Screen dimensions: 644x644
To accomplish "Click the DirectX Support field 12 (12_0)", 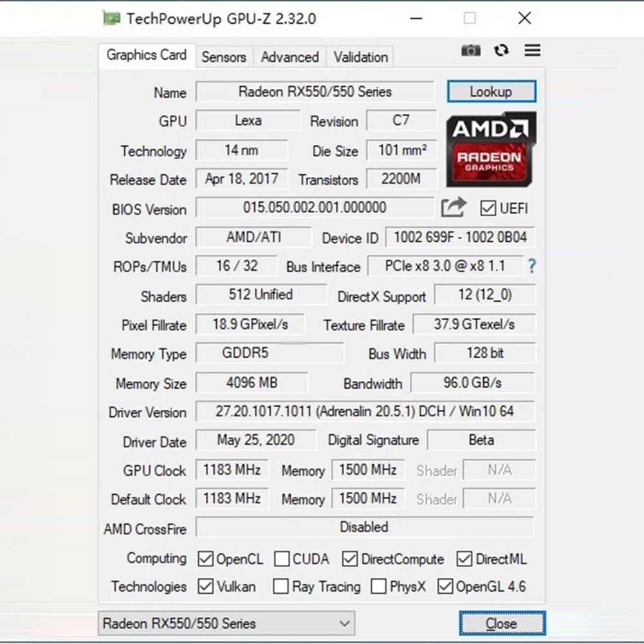I will click(x=484, y=295).
